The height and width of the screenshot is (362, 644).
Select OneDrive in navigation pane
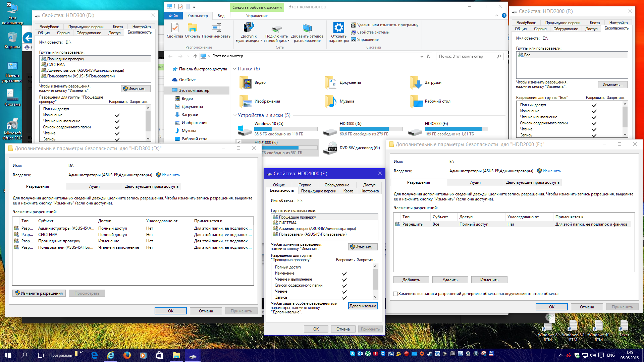point(187,80)
